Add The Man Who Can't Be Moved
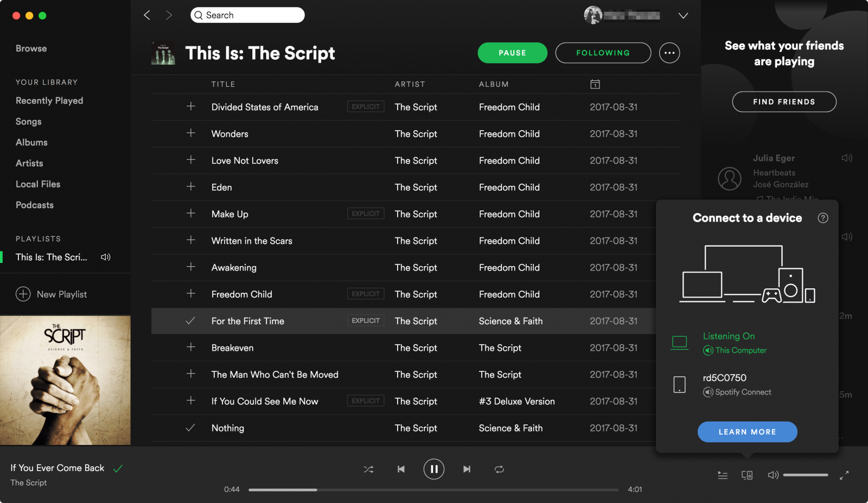 coord(191,374)
